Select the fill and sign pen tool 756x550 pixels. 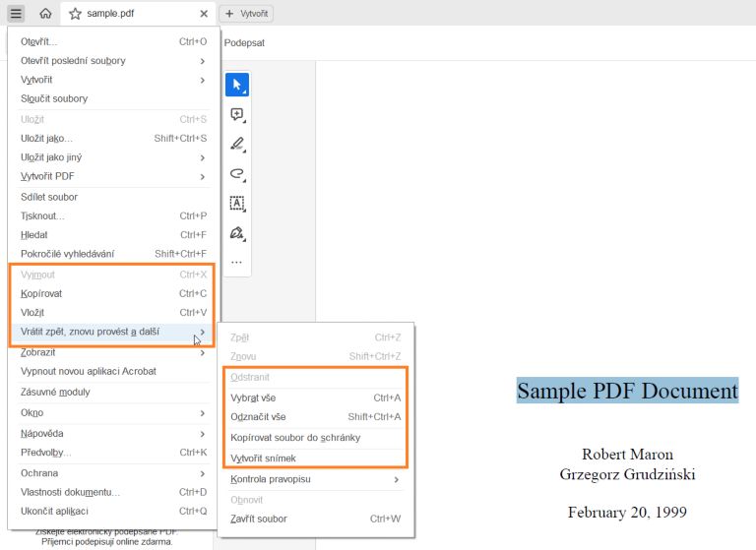click(236, 233)
